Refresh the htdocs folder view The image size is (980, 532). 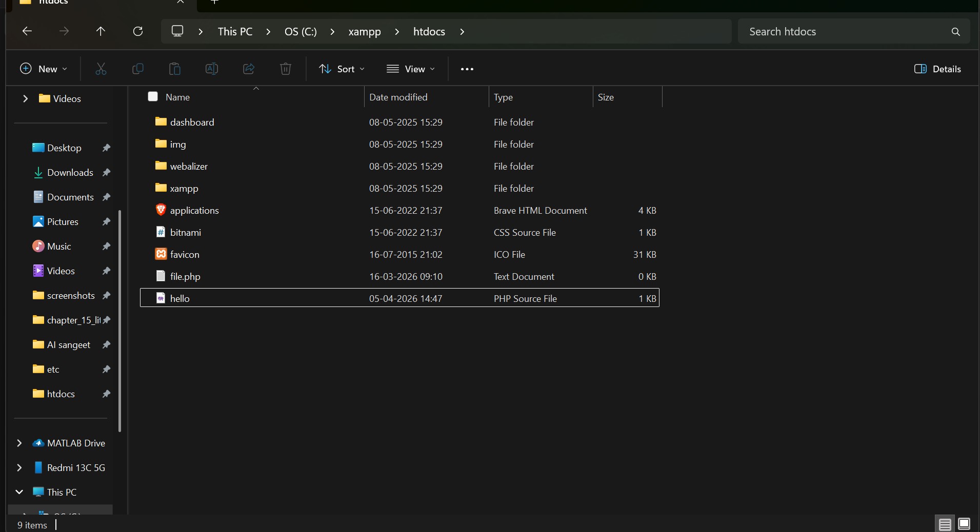[x=138, y=31]
